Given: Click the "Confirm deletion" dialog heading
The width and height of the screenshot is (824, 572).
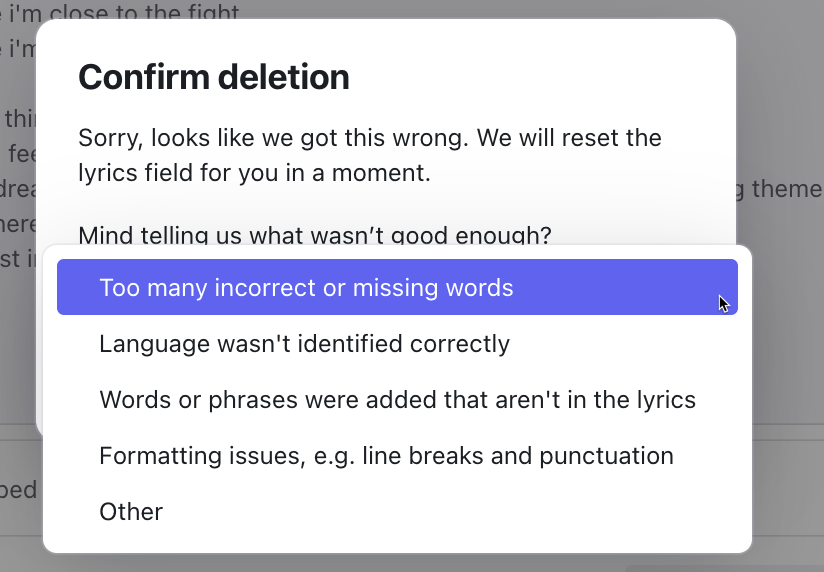Looking at the screenshot, I should (214, 77).
